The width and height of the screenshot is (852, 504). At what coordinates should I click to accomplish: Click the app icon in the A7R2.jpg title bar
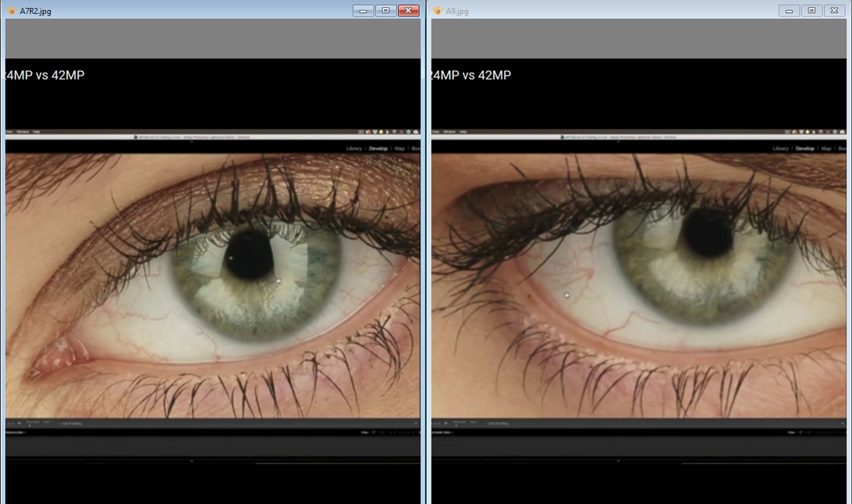click(12, 11)
